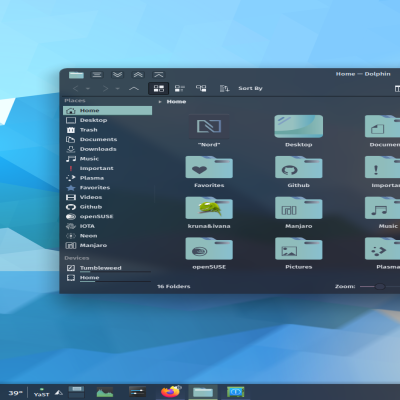The image size is (400, 400).
Task: Open Favorites in Places sidebar
Action: tap(107, 188)
